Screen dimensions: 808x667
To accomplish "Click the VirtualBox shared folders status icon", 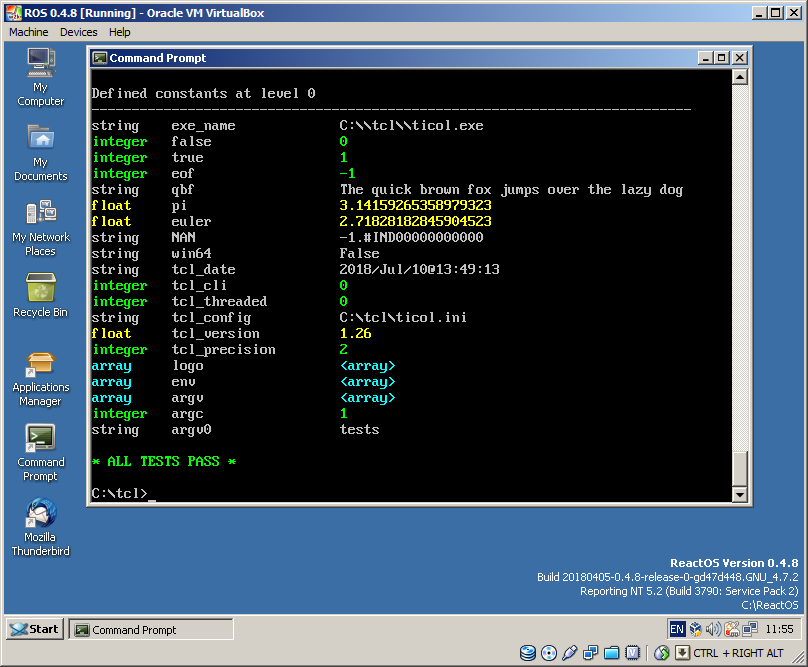I will [612, 653].
